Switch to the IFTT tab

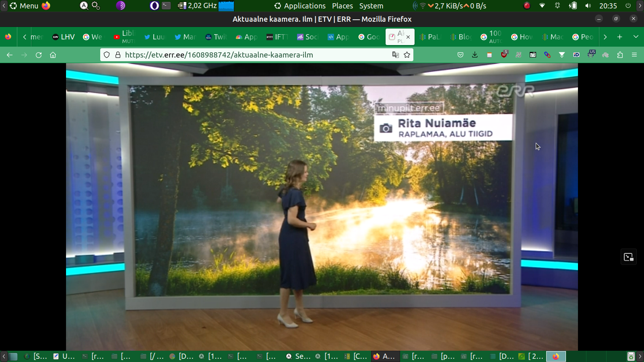click(278, 37)
